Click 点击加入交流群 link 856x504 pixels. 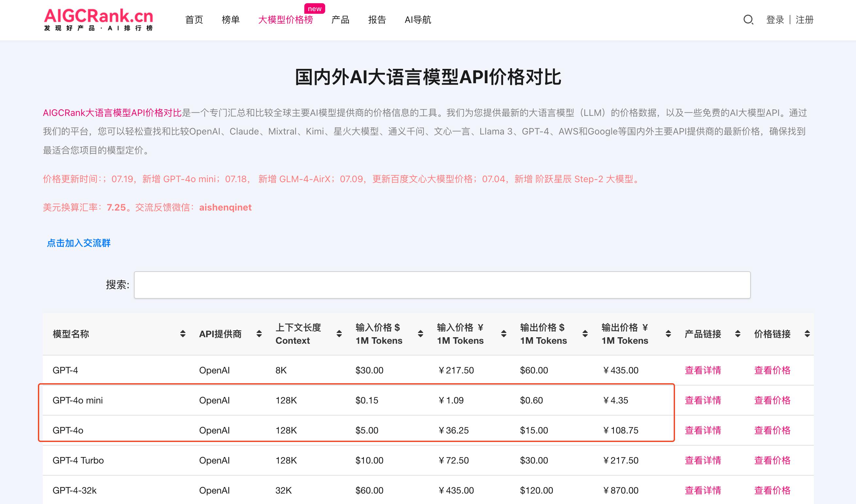coord(78,243)
